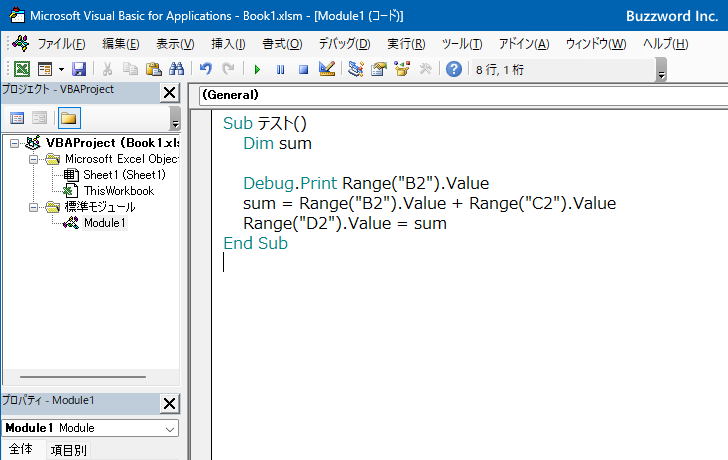This screenshot has height=460, width=728.
Task: Open the ファイル(F) menu
Action: click(x=61, y=44)
